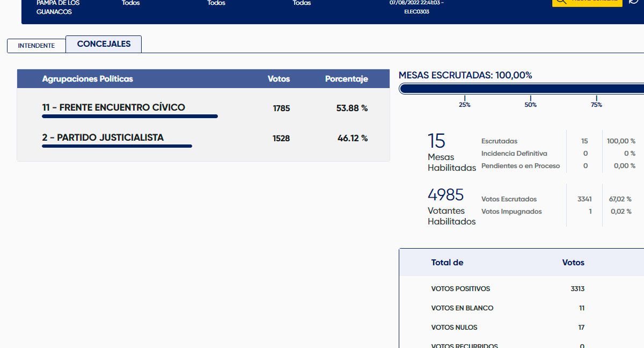Switch to the INTENDENTE tab
Screen dimensions: 644x348
36,46
